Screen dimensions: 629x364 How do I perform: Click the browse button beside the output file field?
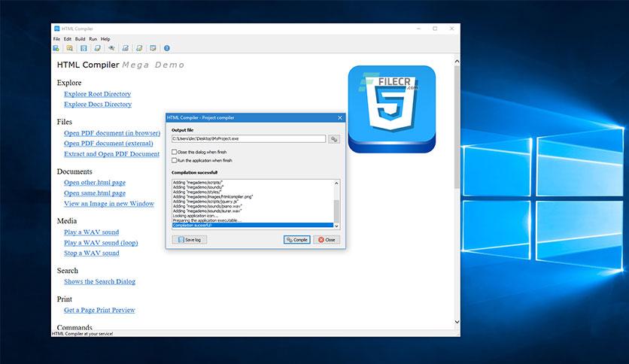point(334,139)
